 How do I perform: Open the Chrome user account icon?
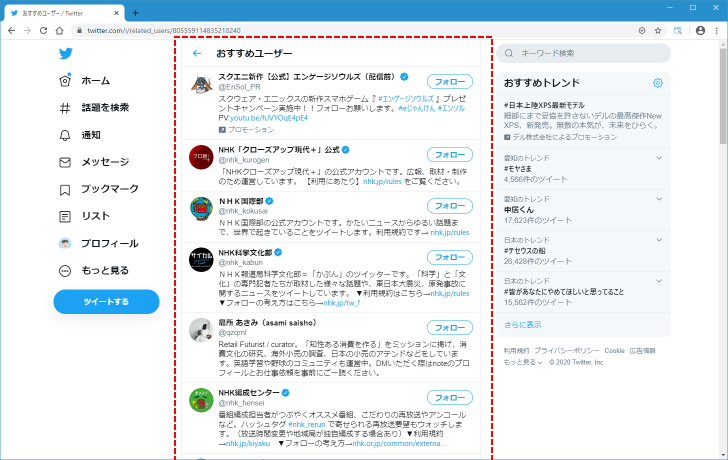(701, 31)
